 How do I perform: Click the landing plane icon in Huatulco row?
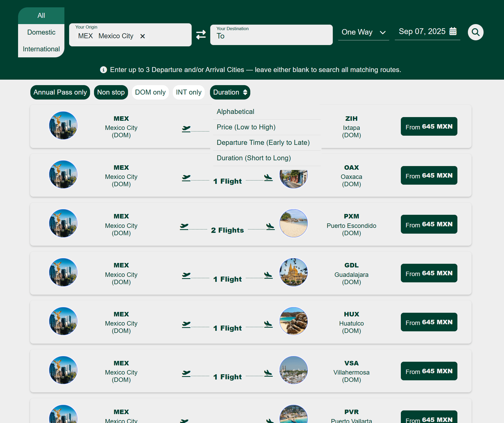[268, 324]
